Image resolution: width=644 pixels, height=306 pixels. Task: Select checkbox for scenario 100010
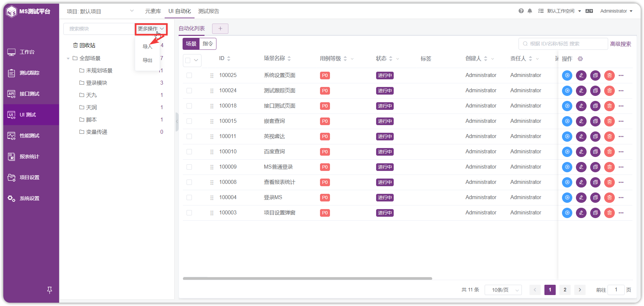pyautogui.click(x=189, y=152)
